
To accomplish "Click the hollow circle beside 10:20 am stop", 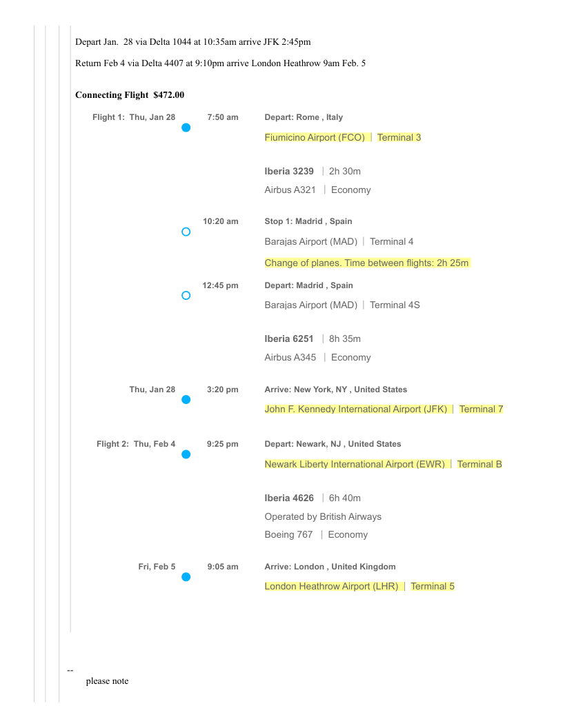I will 186,232.
